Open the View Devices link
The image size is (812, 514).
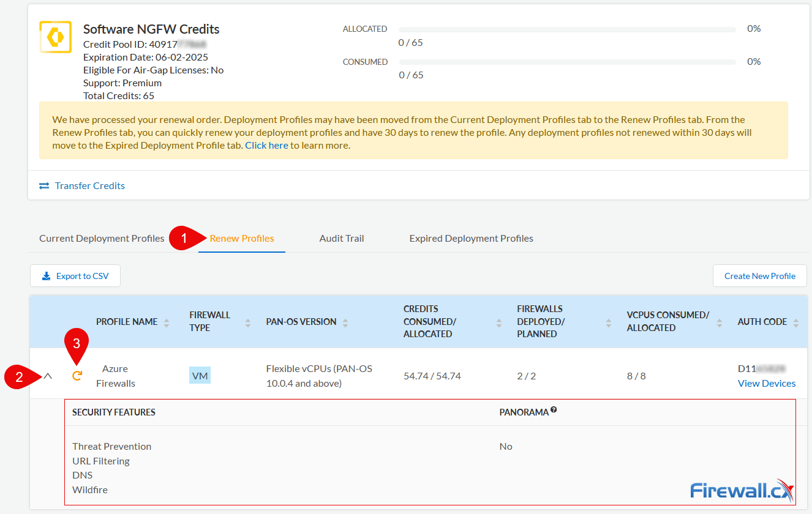coord(767,384)
